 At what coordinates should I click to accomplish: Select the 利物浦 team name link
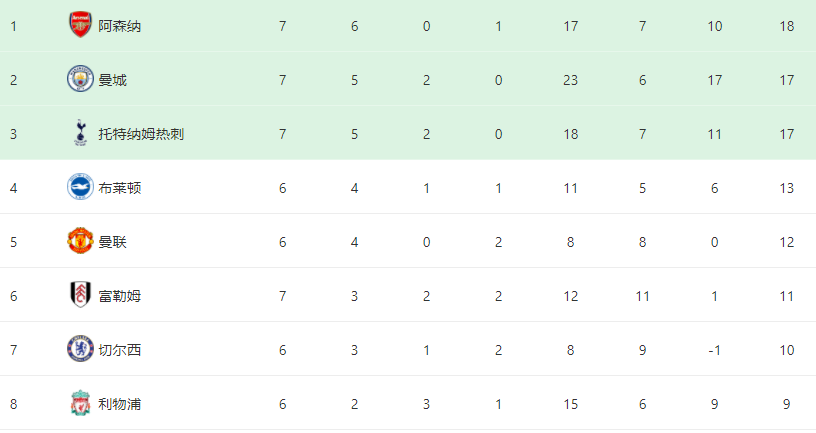point(119,404)
